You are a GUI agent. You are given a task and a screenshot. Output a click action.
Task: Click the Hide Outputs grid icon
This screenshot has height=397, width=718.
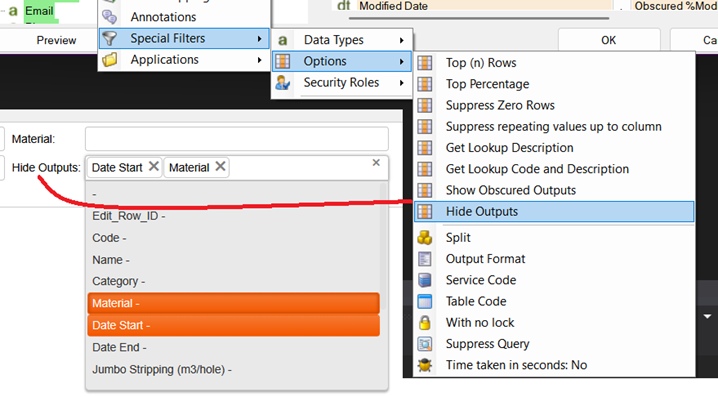(x=424, y=212)
